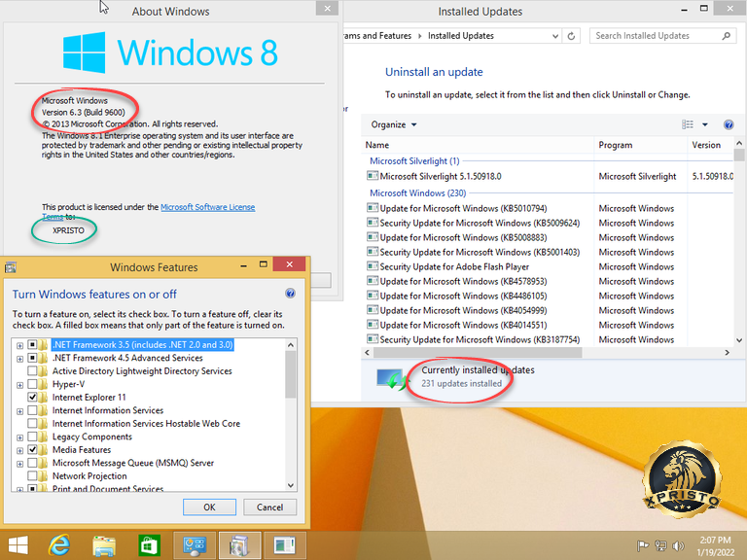Enable Legacy Components checkbox
The height and width of the screenshot is (560, 747).
coord(32,437)
